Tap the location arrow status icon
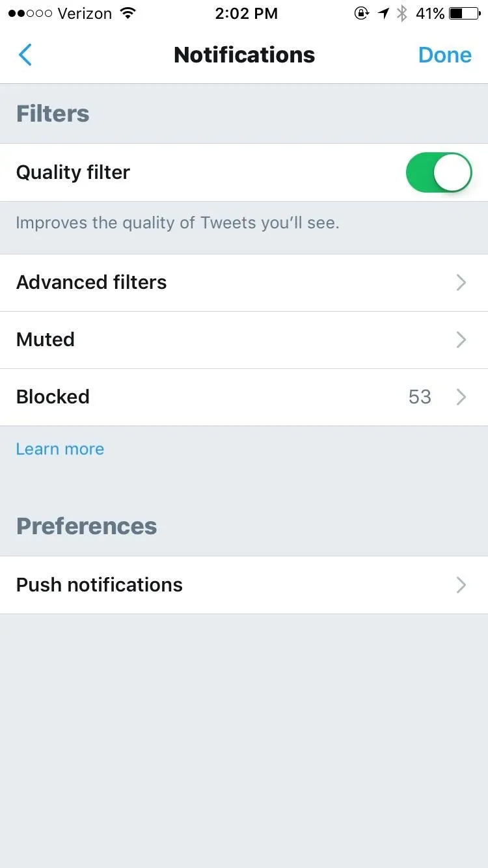 (x=383, y=13)
